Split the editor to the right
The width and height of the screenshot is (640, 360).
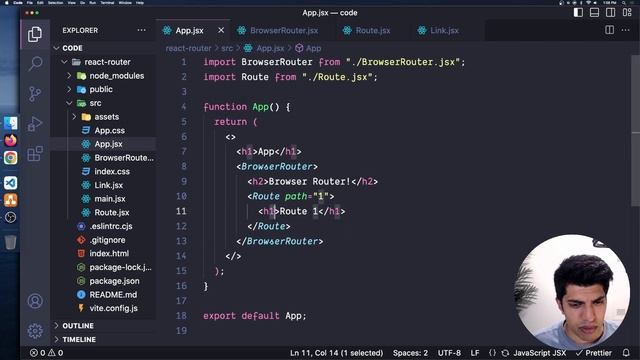(x=609, y=30)
